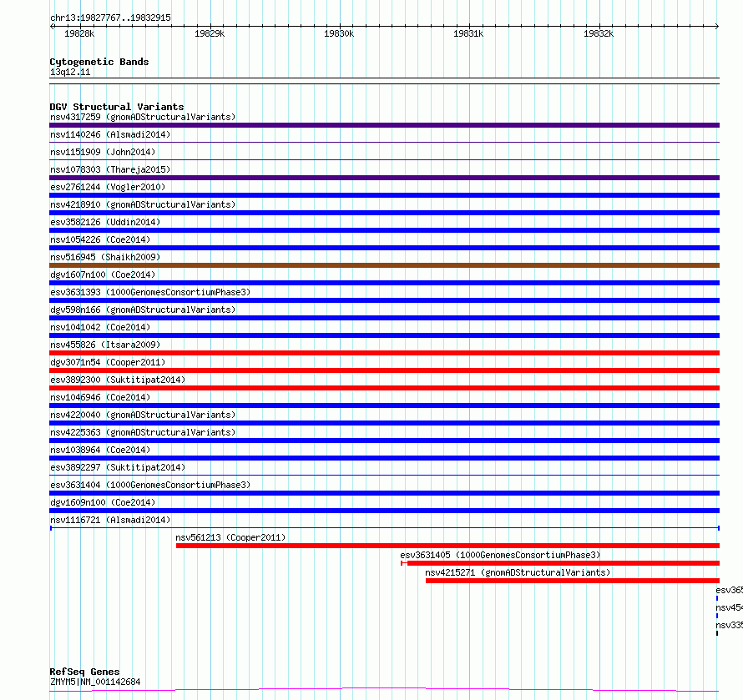Click esv3582126 (Uddin2014) label
This screenshot has width=743, height=700.
[x=105, y=222]
